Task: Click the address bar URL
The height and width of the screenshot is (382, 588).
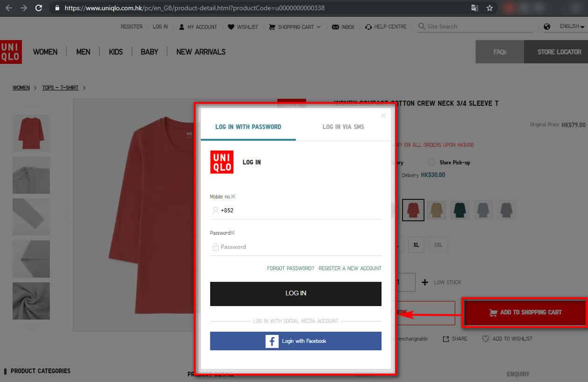Action: 195,8
